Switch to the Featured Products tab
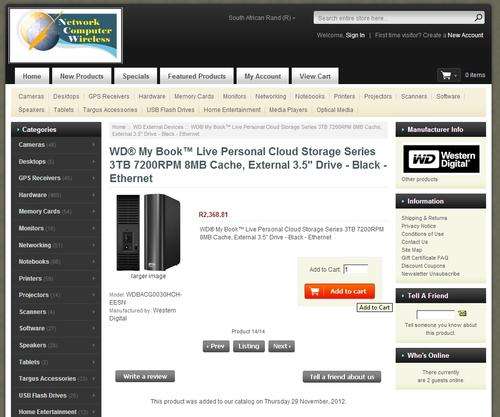 pyautogui.click(x=197, y=76)
